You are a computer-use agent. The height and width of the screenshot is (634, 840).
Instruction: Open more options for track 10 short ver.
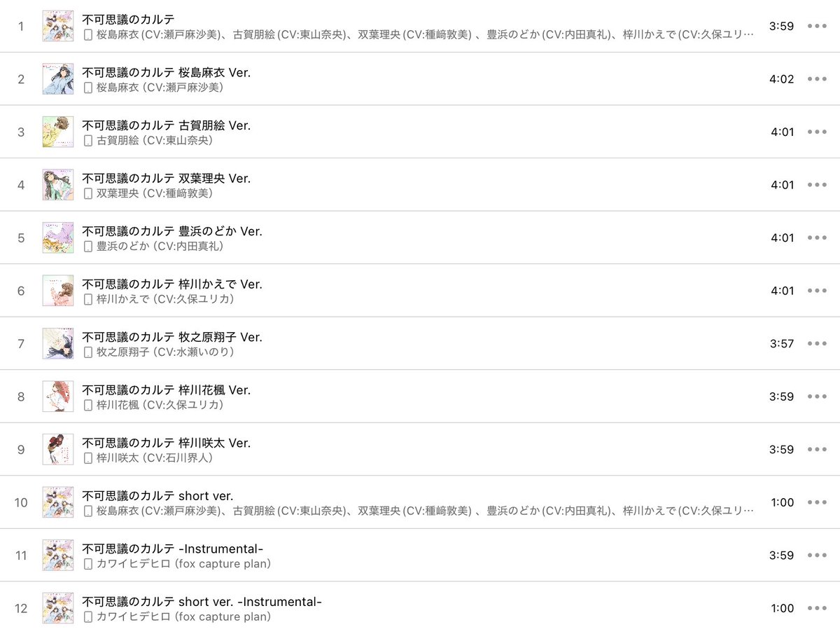coord(817,502)
